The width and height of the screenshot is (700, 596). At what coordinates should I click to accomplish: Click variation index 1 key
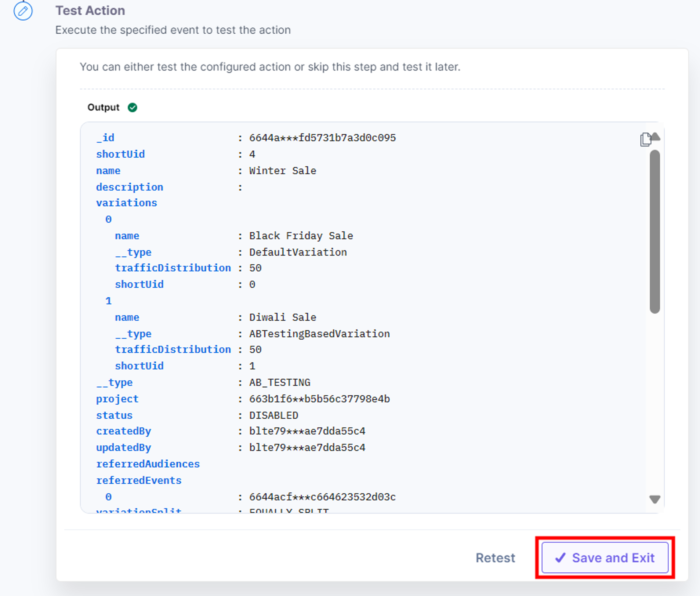tap(108, 301)
